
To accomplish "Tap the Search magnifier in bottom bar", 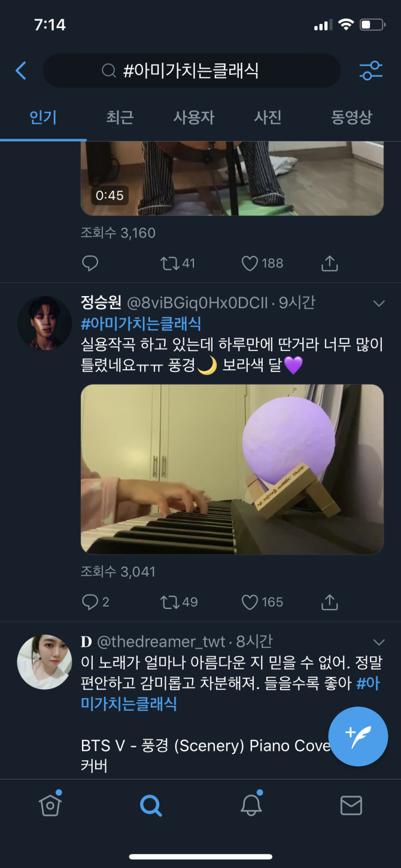I will pyautogui.click(x=150, y=805).
